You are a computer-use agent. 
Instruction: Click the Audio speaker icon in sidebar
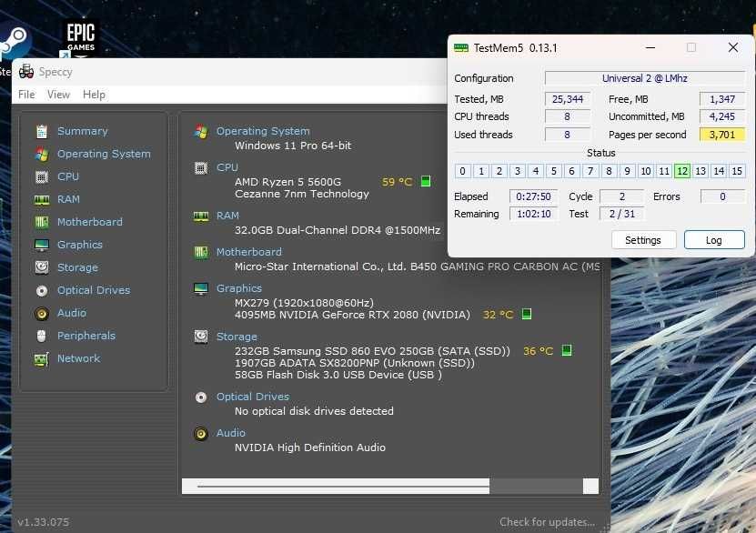[x=42, y=314]
